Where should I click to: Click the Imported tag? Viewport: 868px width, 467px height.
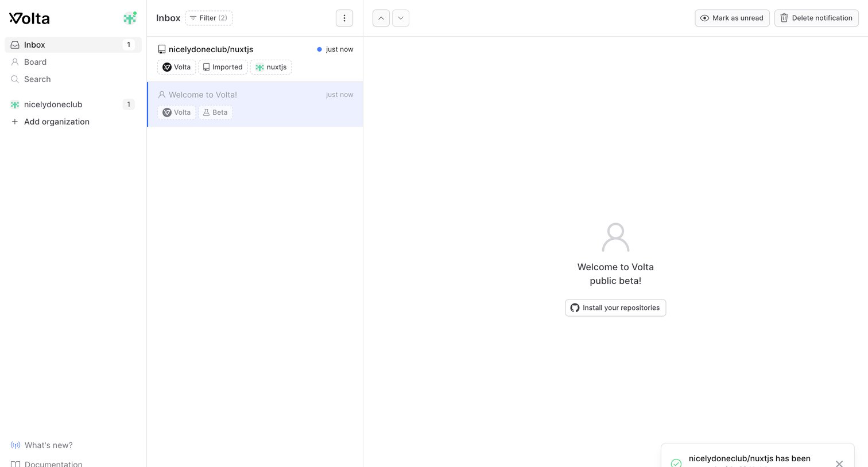click(x=223, y=67)
